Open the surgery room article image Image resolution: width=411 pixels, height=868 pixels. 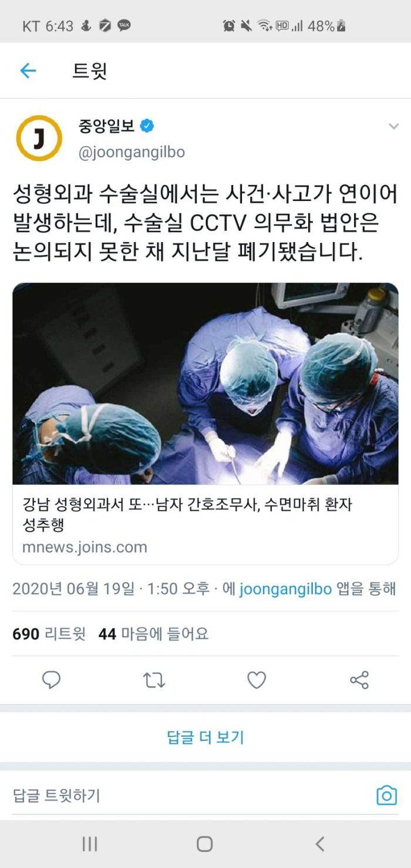pyautogui.click(x=206, y=384)
